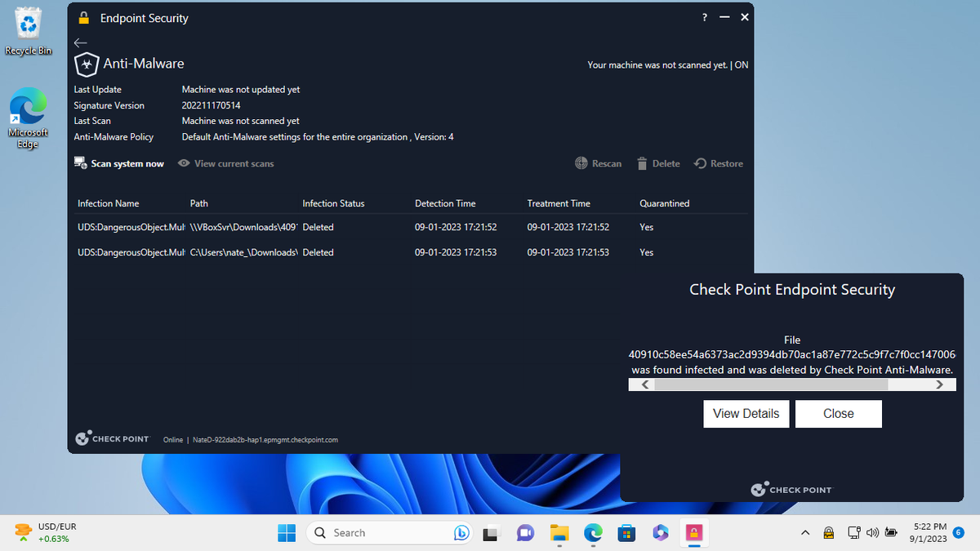Expand hidden system tray icons

pos(805,532)
